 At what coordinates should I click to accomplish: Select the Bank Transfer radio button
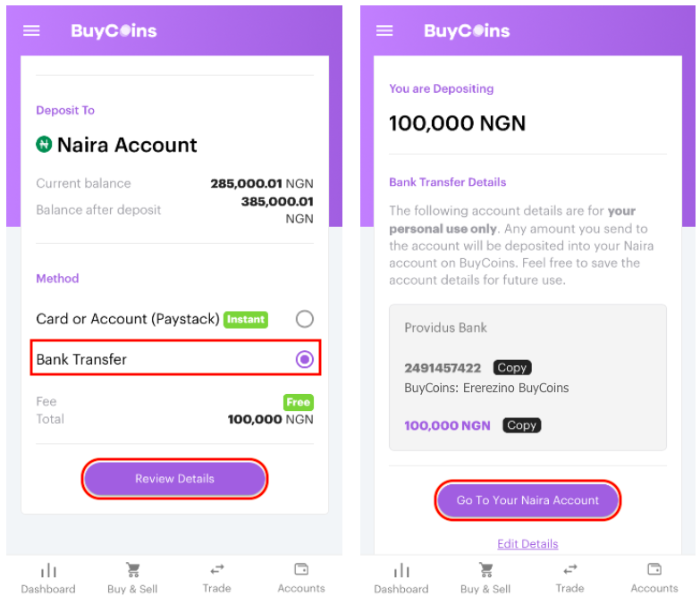305,359
